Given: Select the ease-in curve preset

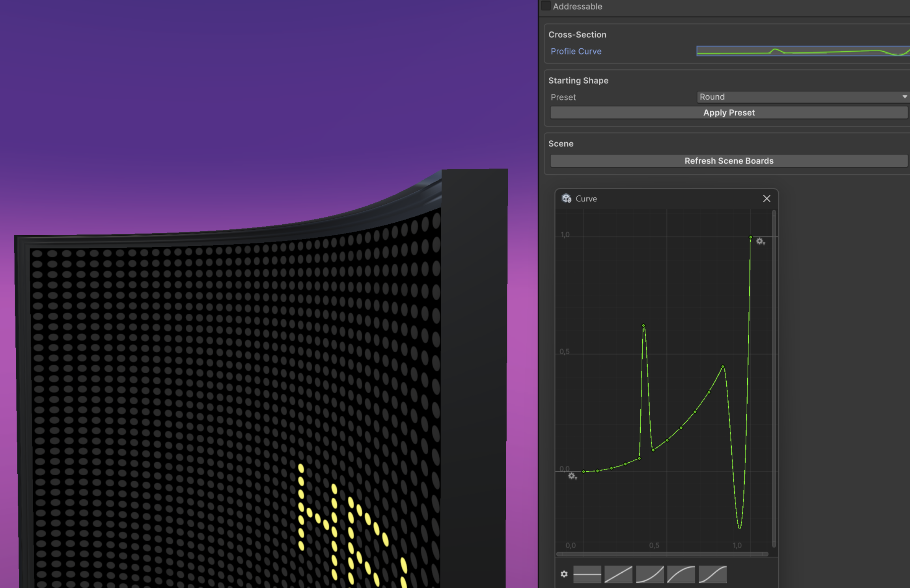Looking at the screenshot, I should [650, 574].
